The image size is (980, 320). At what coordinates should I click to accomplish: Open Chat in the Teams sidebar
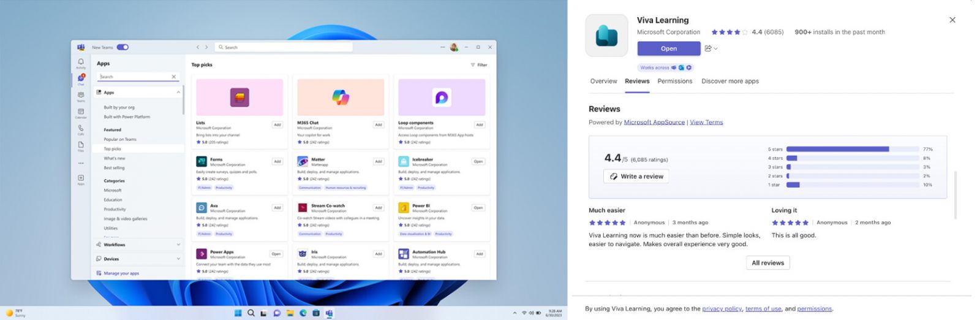pyautogui.click(x=81, y=79)
